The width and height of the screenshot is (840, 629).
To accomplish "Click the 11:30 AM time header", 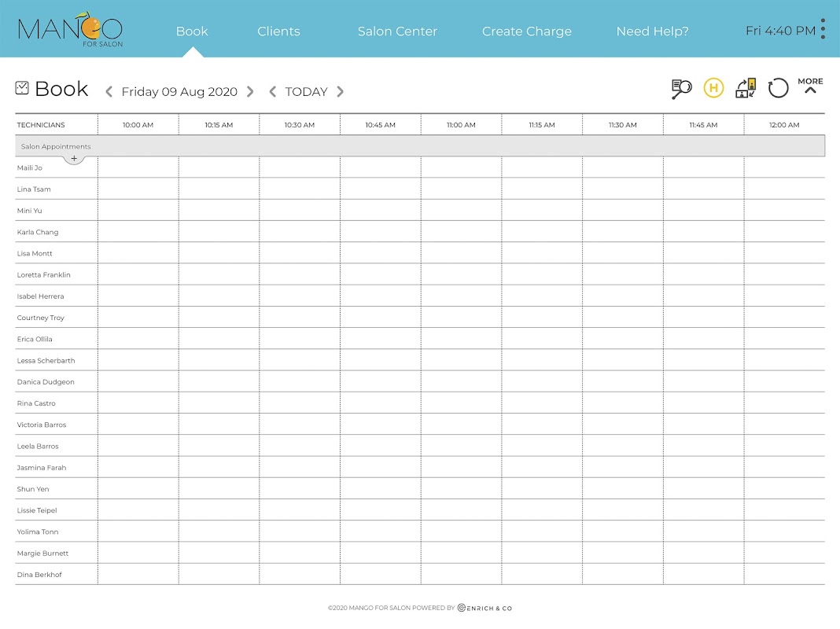I will click(622, 125).
